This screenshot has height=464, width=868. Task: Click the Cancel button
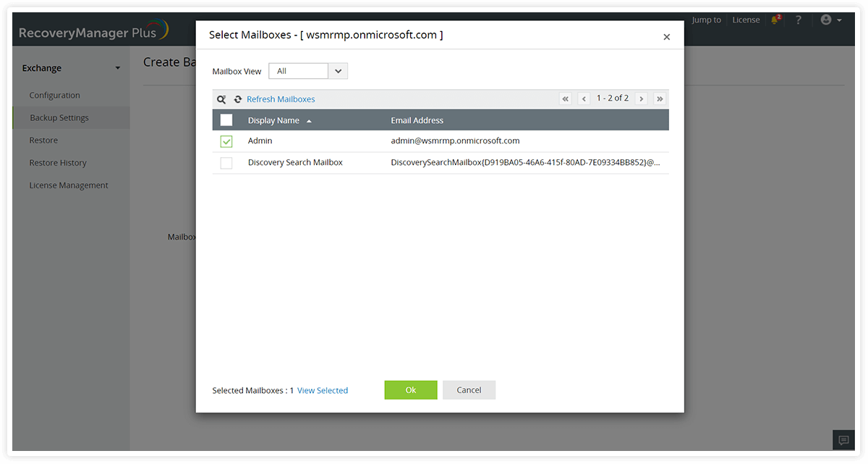469,389
